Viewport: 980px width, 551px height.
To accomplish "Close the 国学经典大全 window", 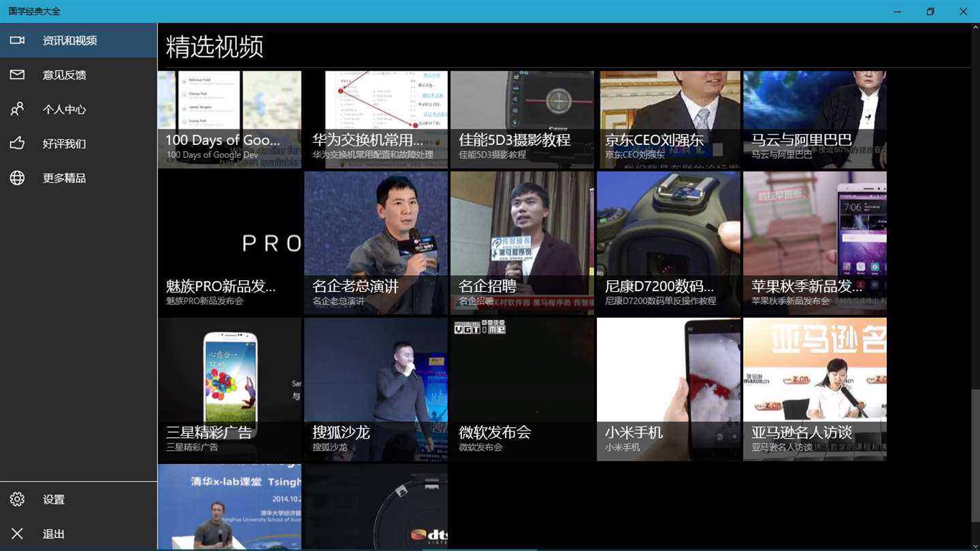I will [963, 12].
